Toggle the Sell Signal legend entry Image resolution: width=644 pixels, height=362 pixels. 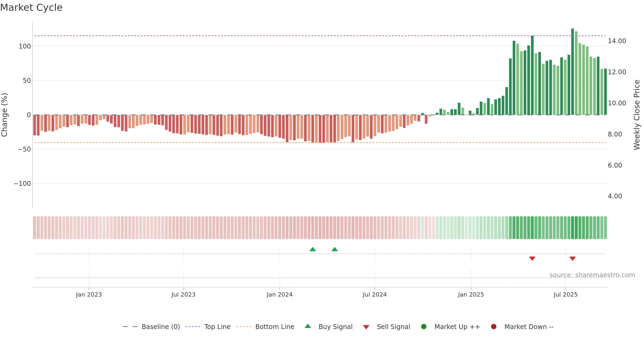point(386,327)
